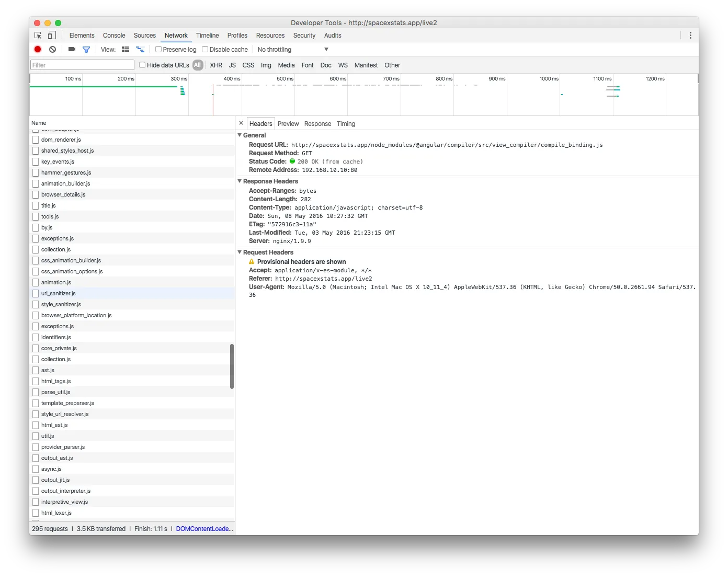Open the Sources panel
The width and height of the screenshot is (728, 577).
[x=145, y=36]
